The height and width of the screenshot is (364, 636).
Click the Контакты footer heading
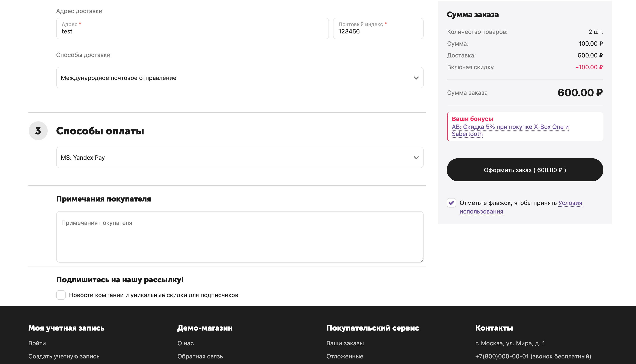pos(494,328)
